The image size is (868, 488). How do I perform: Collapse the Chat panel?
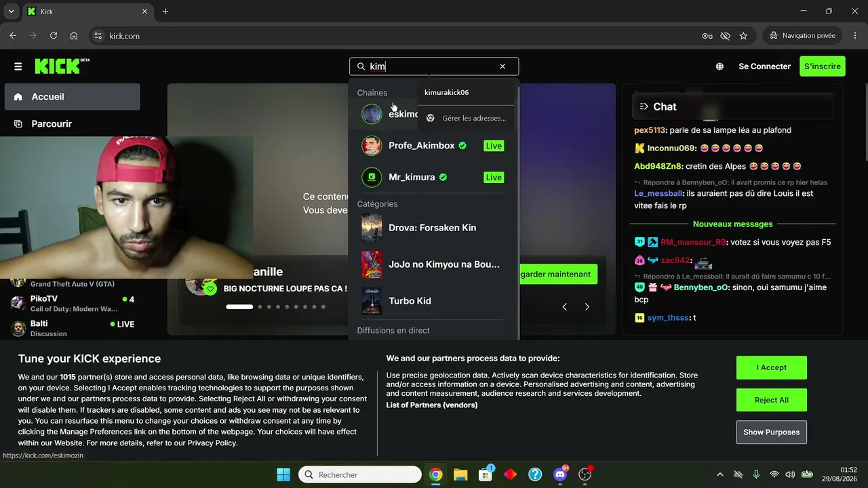click(644, 106)
